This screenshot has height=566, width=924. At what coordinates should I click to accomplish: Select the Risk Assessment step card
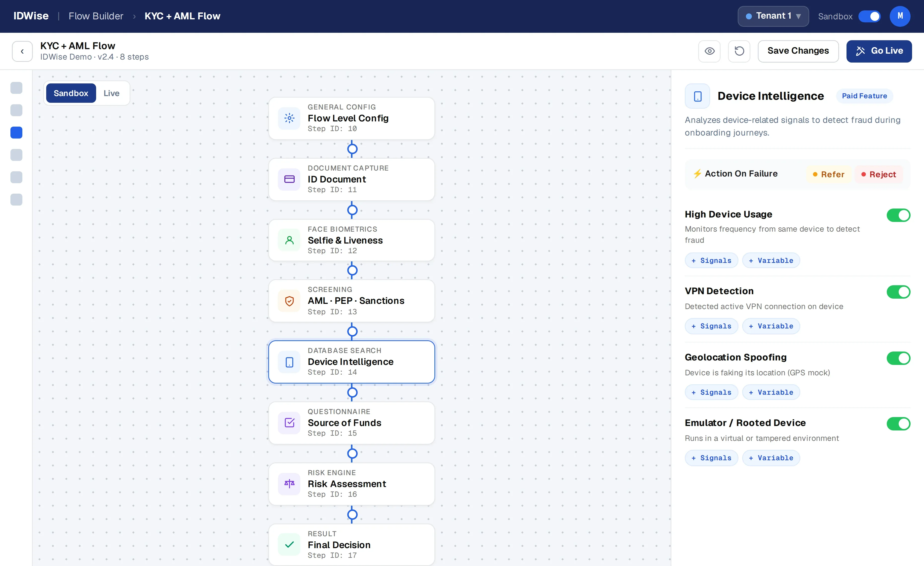click(x=351, y=484)
